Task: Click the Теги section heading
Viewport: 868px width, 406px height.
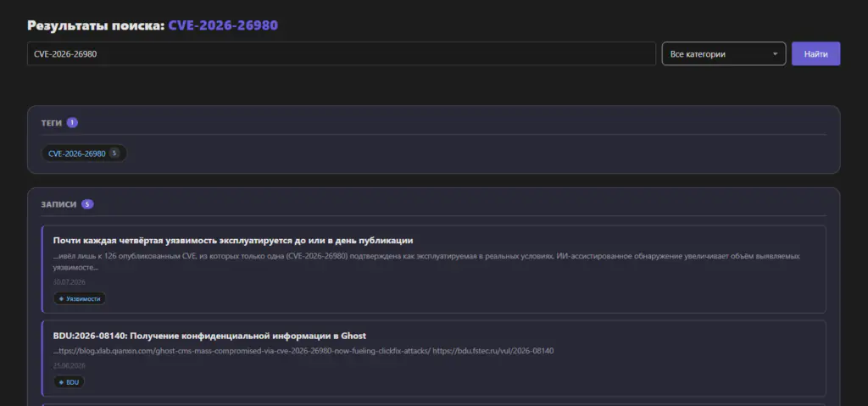Action: pyautogui.click(x=52, y=123)
